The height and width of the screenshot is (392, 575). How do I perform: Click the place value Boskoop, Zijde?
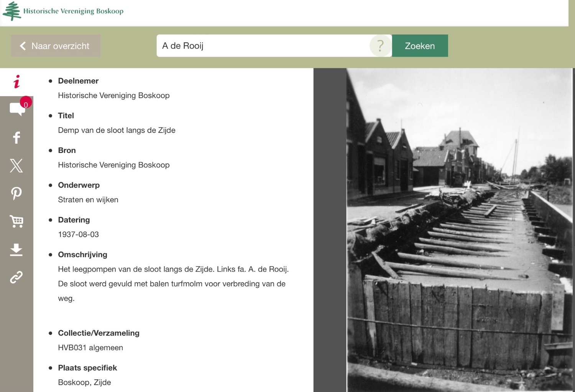click(x=84, y=382)
